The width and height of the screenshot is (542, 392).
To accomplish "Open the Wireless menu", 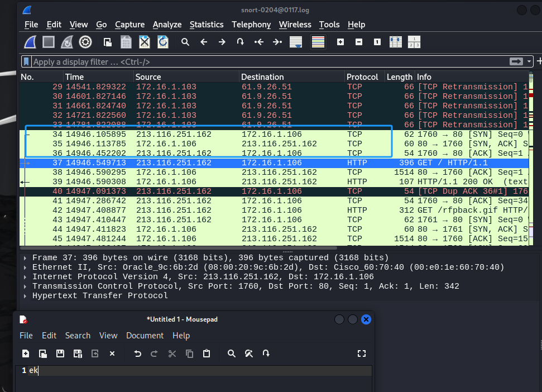I will (295, 25).
